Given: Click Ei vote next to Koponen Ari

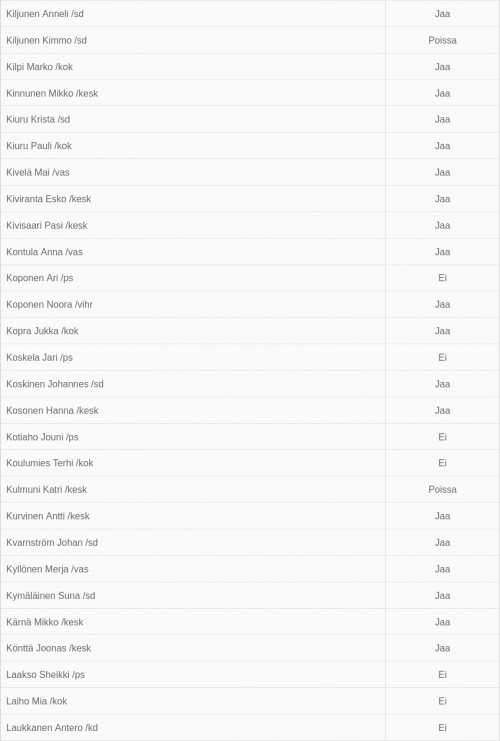Looking at the screenshot, I should 442,278.
